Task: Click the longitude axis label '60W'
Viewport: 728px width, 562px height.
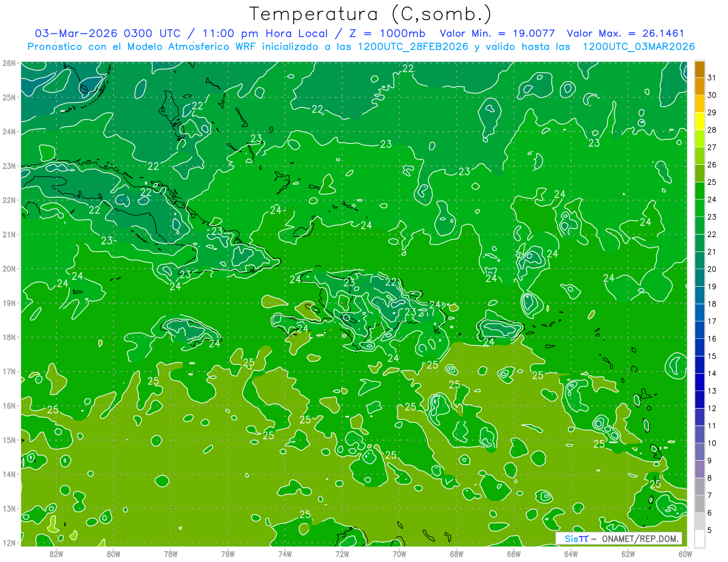Action: 686,553
